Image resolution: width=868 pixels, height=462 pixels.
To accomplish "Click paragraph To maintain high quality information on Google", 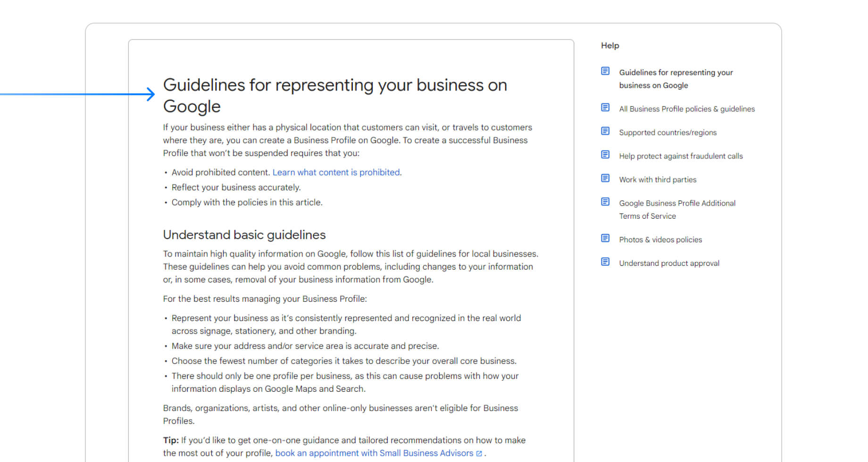I will click(351, 267).
